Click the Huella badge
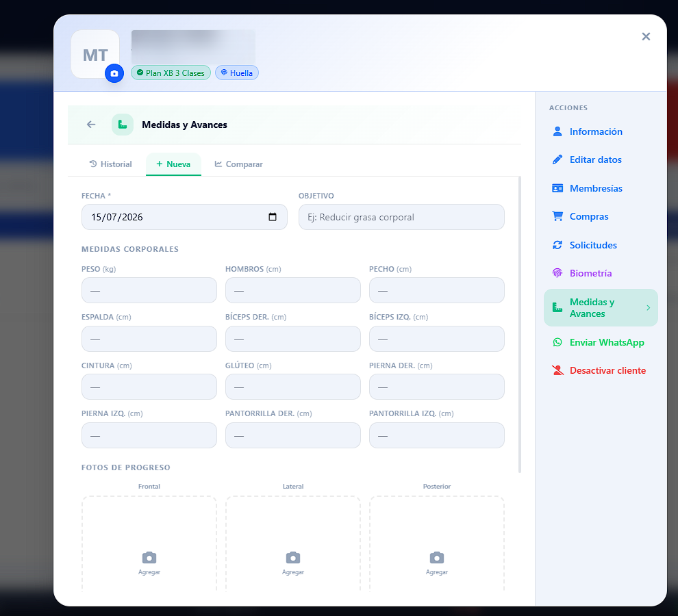Screen dimensions: 678x616 coord(237,73)
